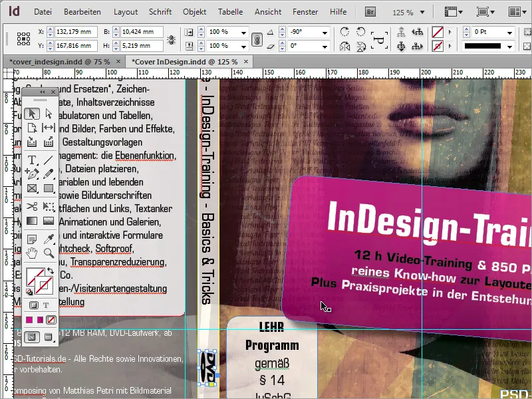532x399 pixels.
Task: Expand fill color flyout arrow
Action: point(450,32)
